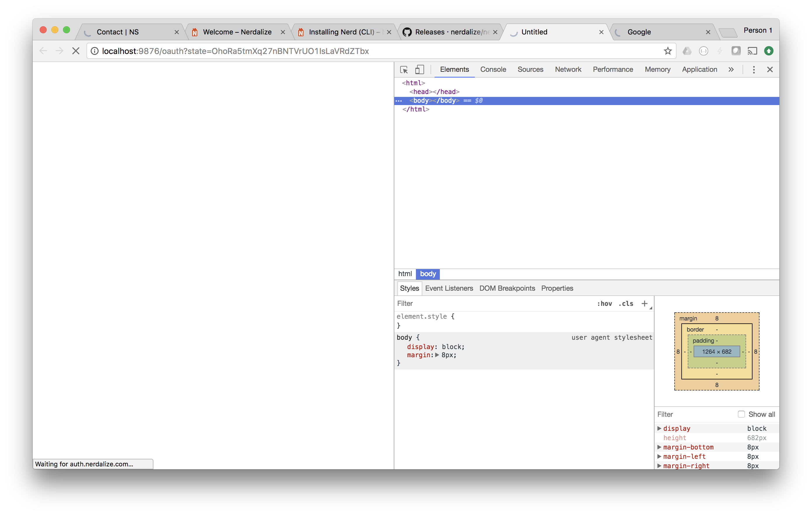Bookmark this page with star icon
Screen dimensions: 812x516
(667, 51)
